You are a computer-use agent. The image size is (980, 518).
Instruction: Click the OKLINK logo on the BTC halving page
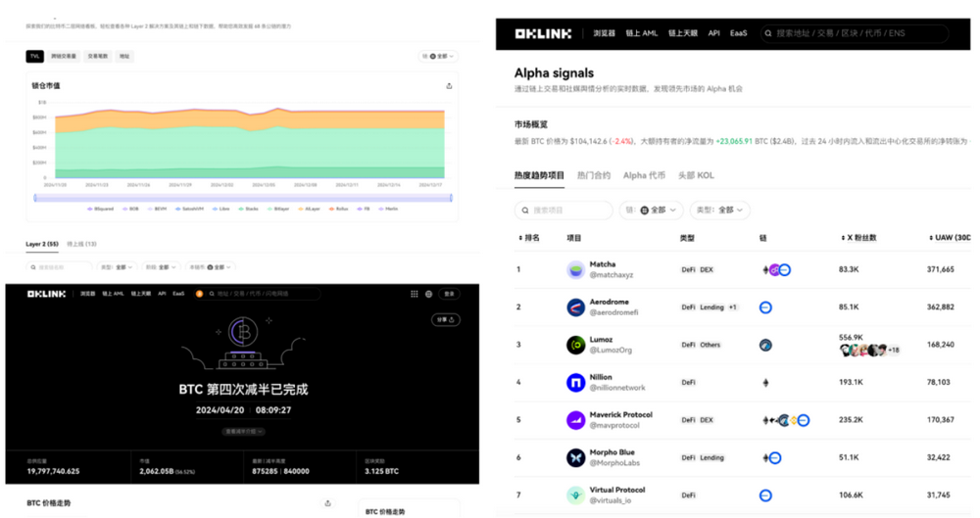(46, 294)
